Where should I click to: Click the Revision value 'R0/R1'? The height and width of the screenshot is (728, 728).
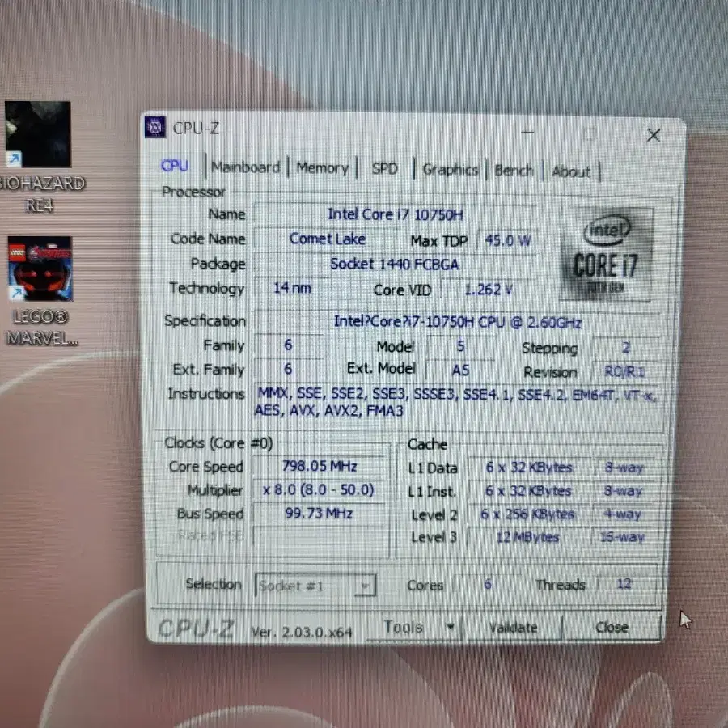[624, 371]
